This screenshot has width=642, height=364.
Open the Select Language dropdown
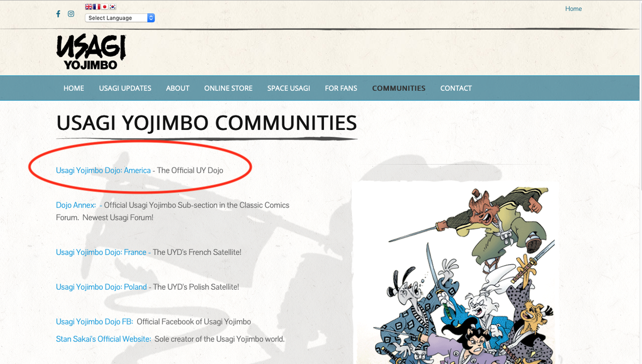(x=120, y=18)
